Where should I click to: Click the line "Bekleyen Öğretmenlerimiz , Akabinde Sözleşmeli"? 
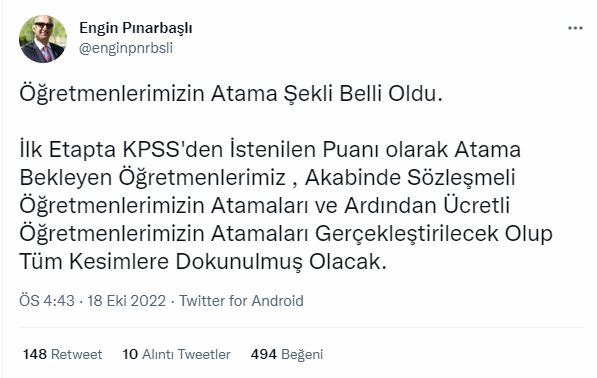pyautogui.click(x=267, y=177)
